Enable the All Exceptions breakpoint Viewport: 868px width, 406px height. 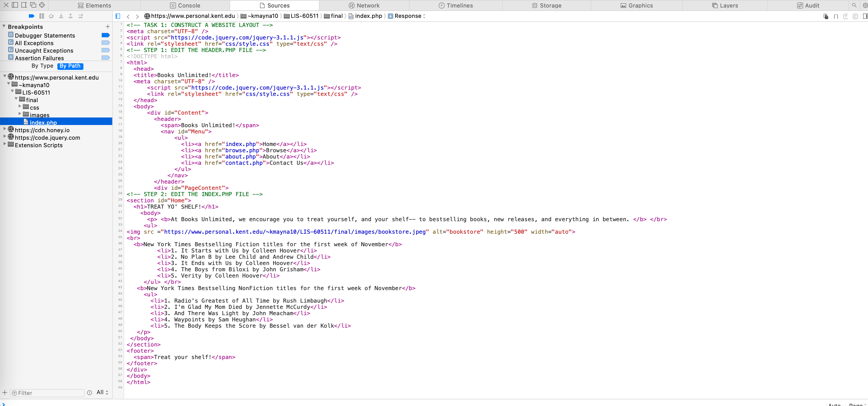point(105,43)
